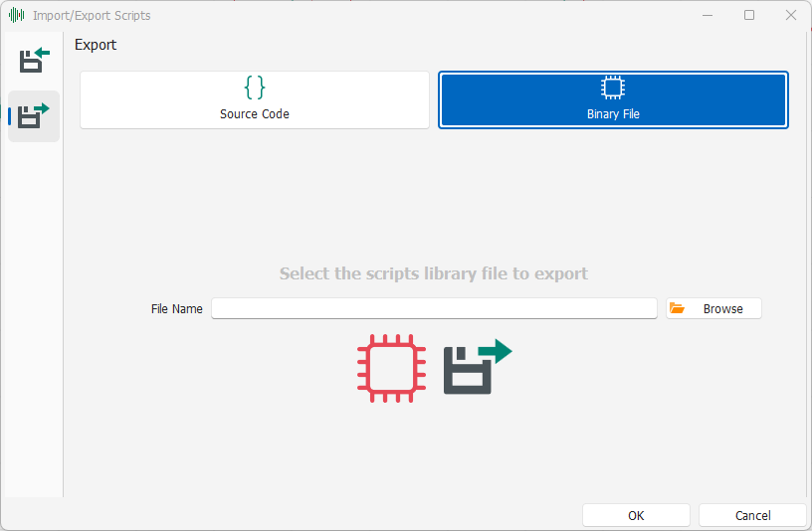
Task: Browse for a scripts library file
Action: pos(713,308)
